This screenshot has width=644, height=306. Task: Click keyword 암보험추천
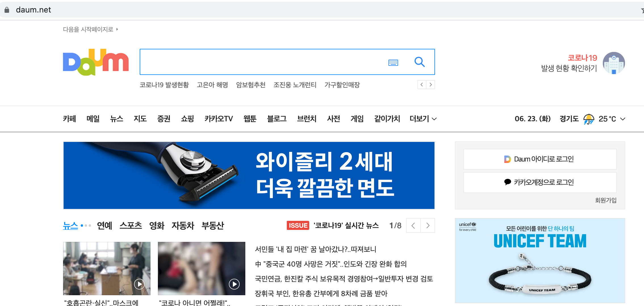pos(251,85)
